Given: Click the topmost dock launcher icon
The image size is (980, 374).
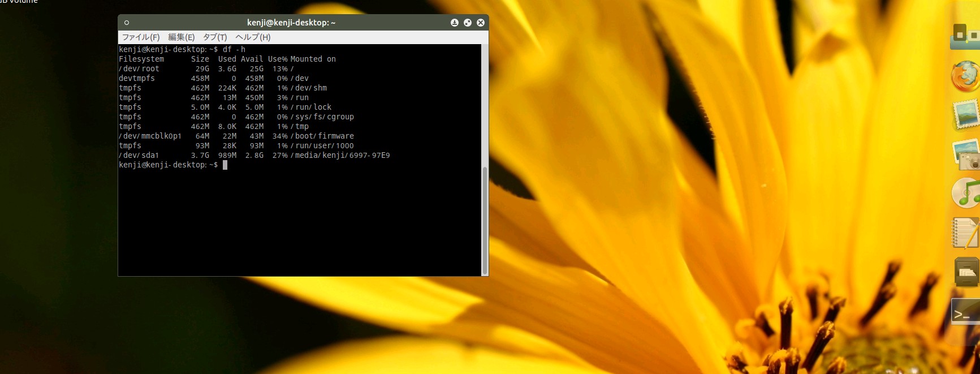Looking at the screenshot, I should (965, 36).
